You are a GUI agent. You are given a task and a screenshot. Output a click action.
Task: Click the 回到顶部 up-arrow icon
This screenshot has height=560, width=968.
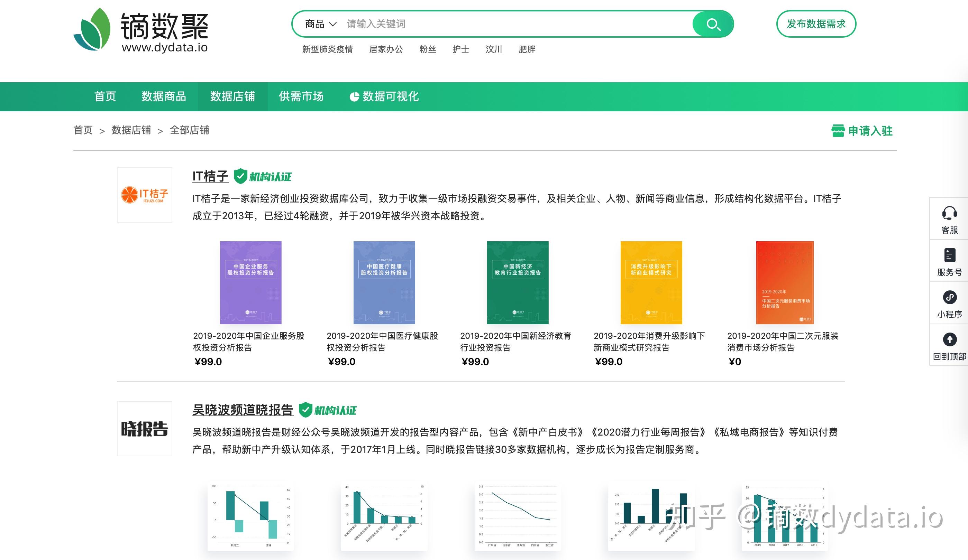tap(950, 339)
